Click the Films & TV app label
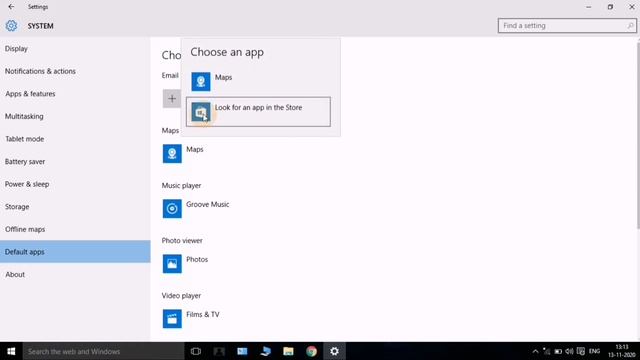 203,314
